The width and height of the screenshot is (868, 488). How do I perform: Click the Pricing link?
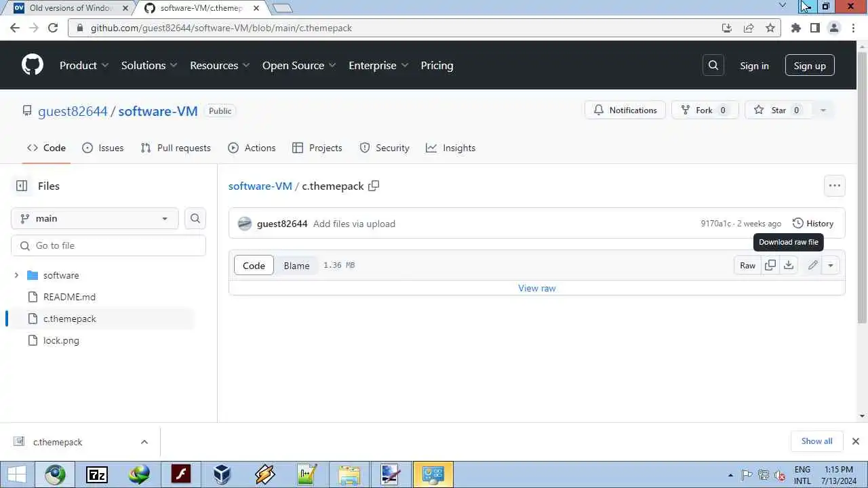(437, 65)
